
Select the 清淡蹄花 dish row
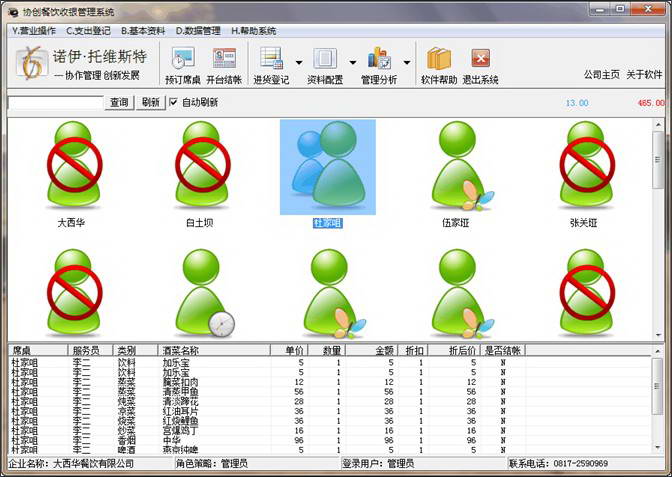click(330, 402)
